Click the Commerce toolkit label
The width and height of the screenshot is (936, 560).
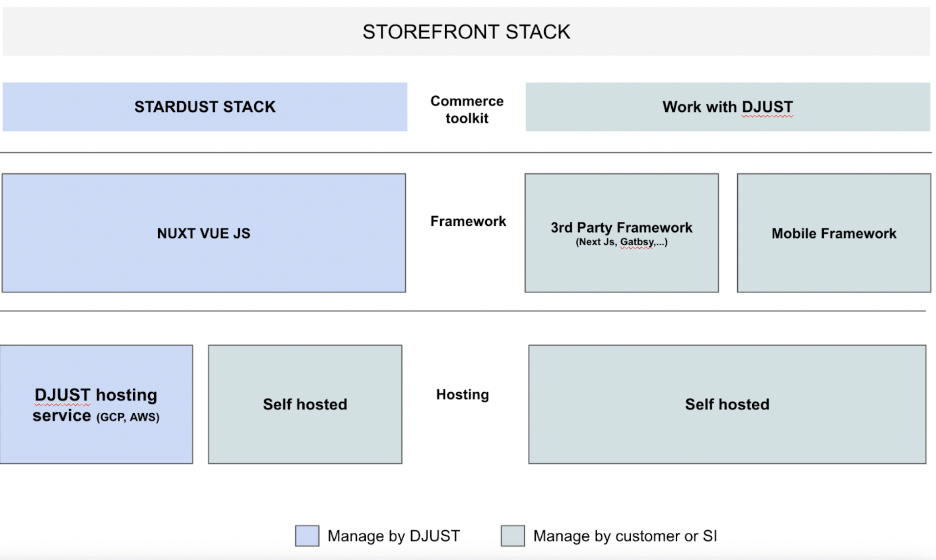point(467,110)
